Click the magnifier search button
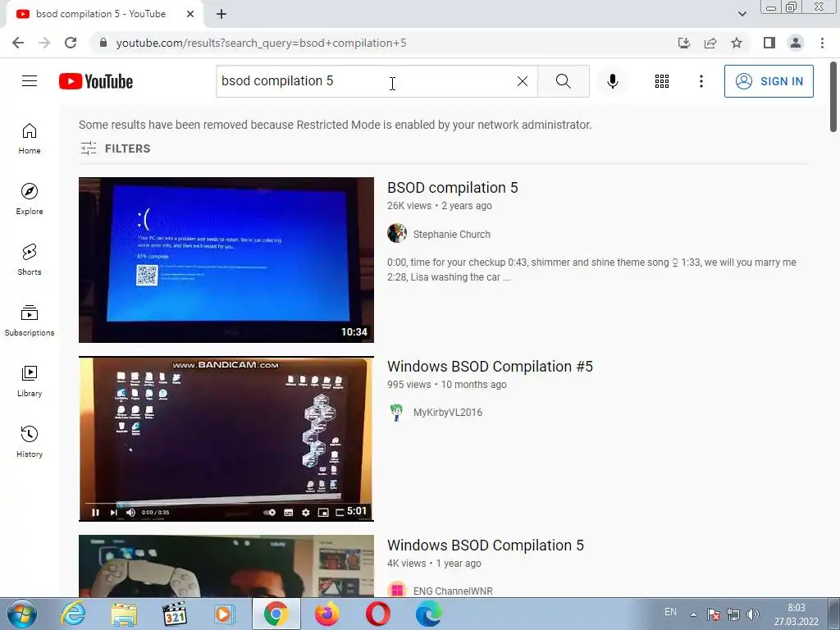Viewport: 840px width, 630px height. [x=563, y=81]
